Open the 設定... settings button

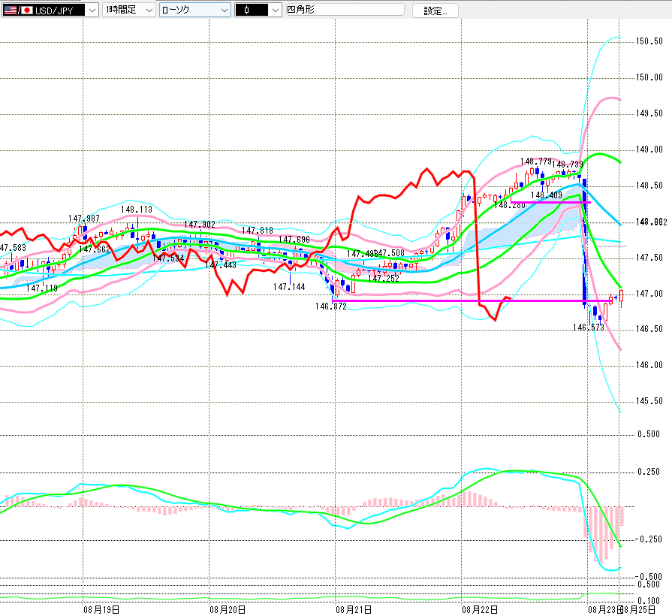pyautogui.click(x=435, y=11)
